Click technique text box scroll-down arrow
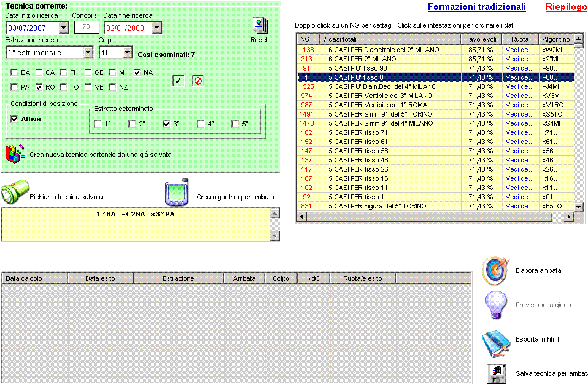This screenshot has height=390, width=588. 275,235
